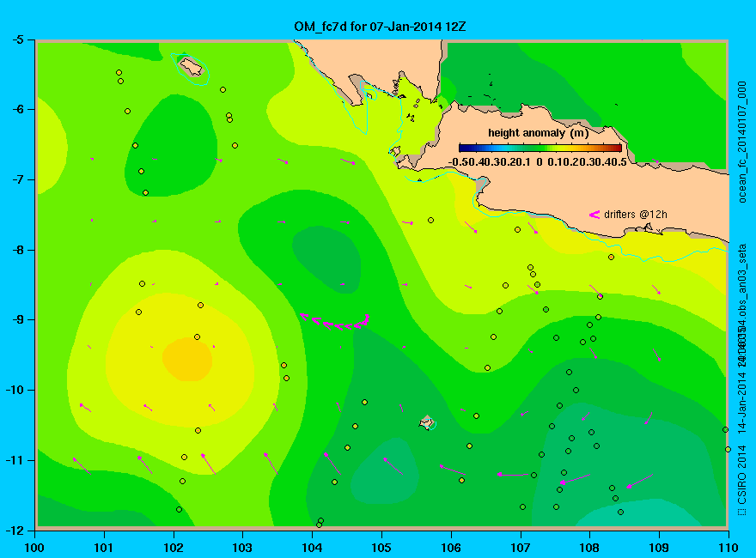Click the x-axis tick label 101
This screenshot has height=558, width=756.
pos(104,548)
